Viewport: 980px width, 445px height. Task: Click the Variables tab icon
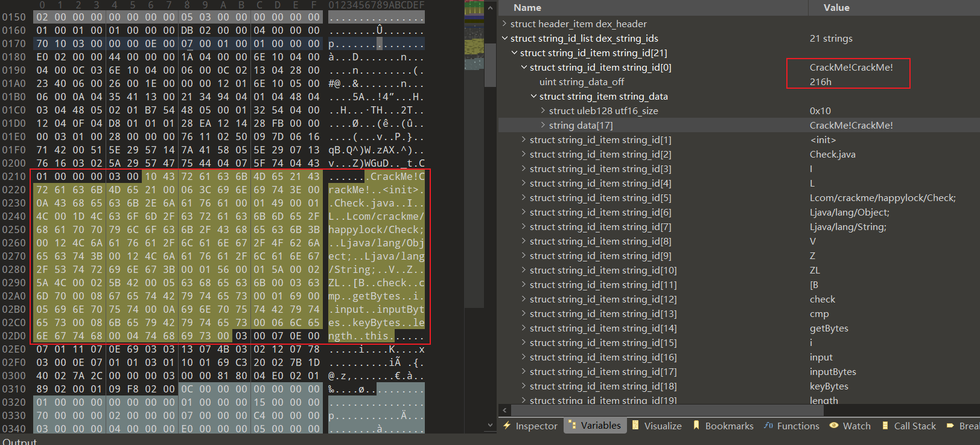[571, 426]
